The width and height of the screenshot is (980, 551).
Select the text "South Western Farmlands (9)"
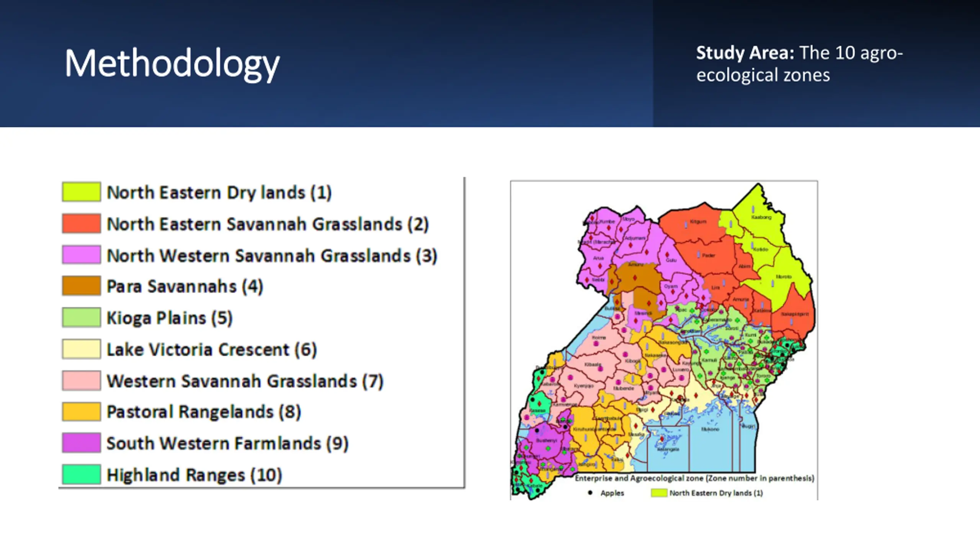click(x=227, y=443)
